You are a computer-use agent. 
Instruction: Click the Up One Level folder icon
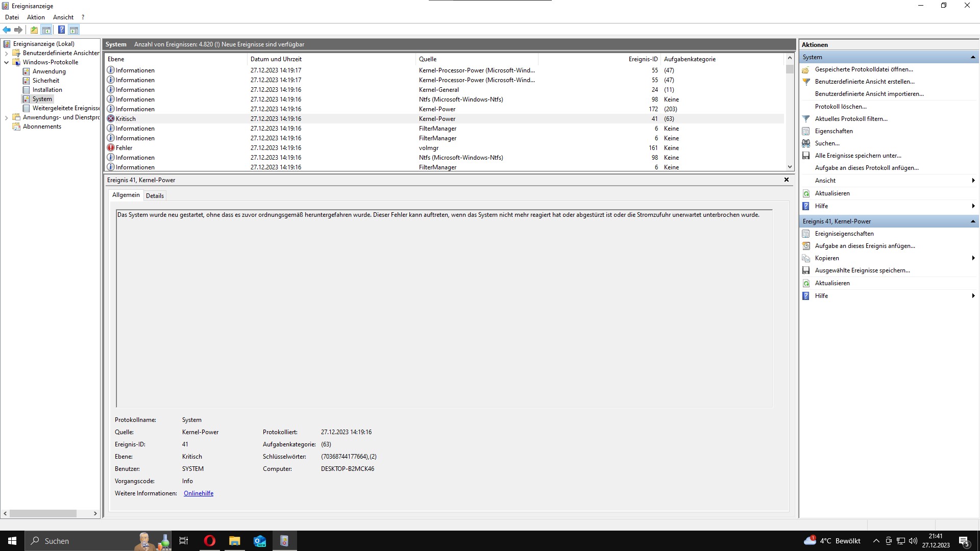pos(34,30)
